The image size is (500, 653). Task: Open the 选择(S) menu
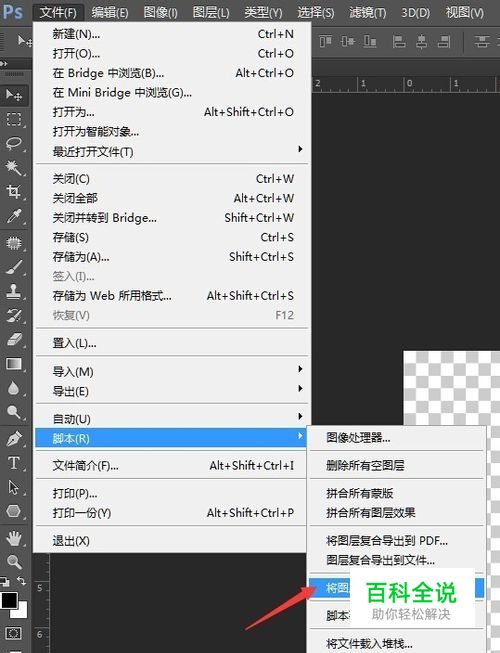tap(316, 12)
